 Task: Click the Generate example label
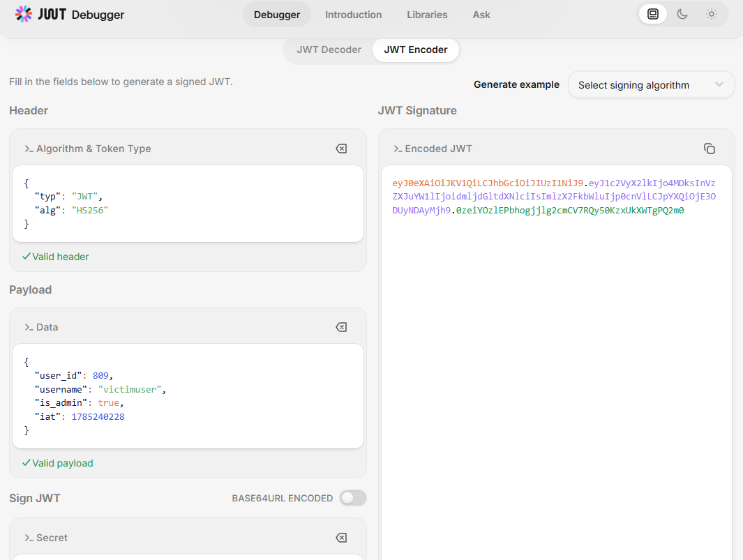516,85
